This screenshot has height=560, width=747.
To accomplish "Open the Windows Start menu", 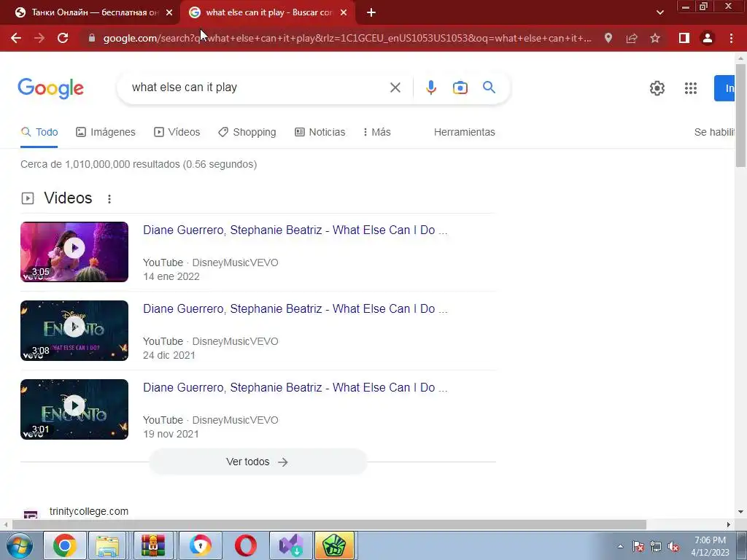I will click(x=19, y=545).
